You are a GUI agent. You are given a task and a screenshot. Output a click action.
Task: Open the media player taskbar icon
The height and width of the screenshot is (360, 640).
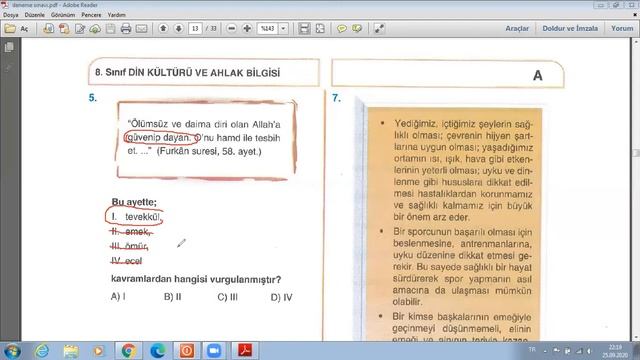99,351
